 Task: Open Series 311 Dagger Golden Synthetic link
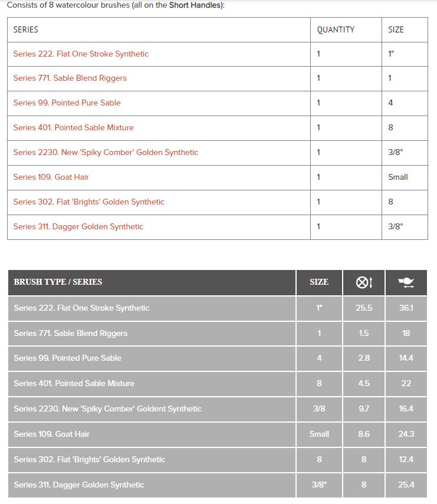point(78,226)
